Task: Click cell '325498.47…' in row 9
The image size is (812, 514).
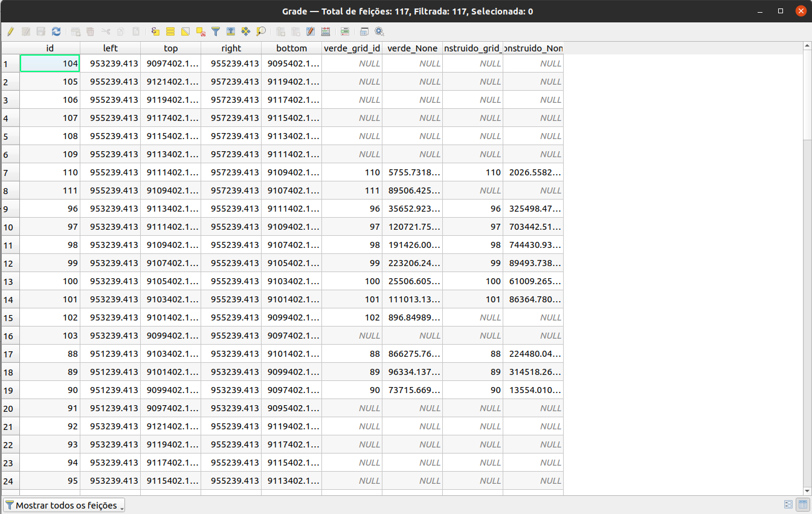Action: [x=533, y=209]
